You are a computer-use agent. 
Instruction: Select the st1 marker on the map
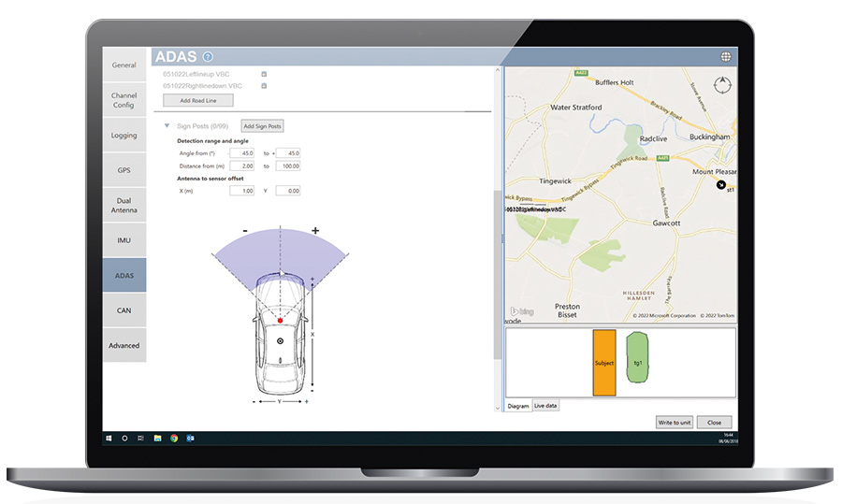point(720,185)
